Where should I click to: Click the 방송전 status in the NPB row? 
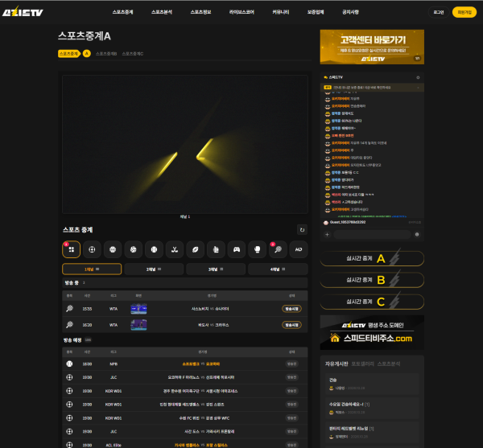pyautogui.click(x=291, y=364)
